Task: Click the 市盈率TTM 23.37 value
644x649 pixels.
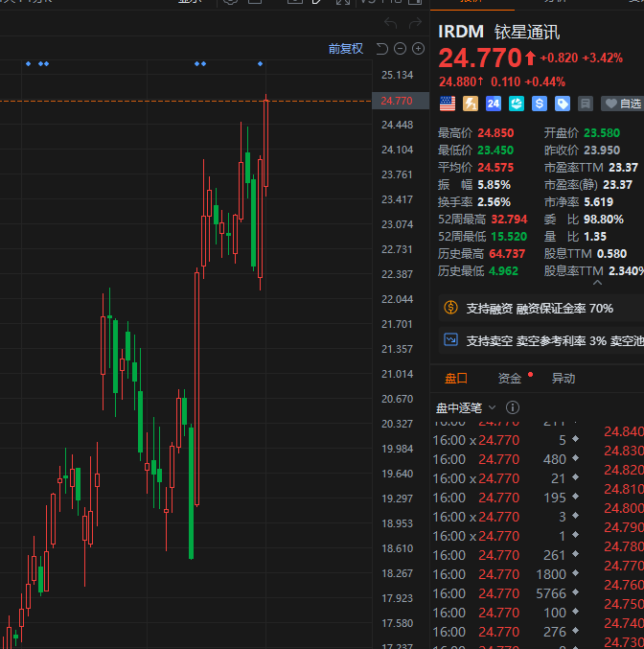Action: pos(623,168)
